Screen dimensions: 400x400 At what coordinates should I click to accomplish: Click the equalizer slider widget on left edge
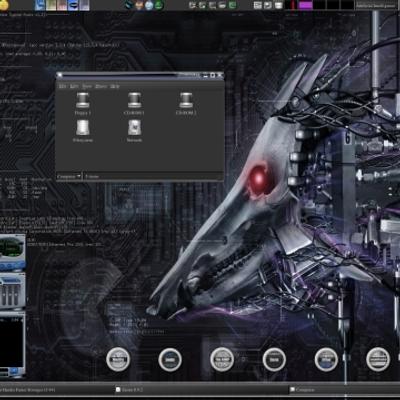coord(12,292)
